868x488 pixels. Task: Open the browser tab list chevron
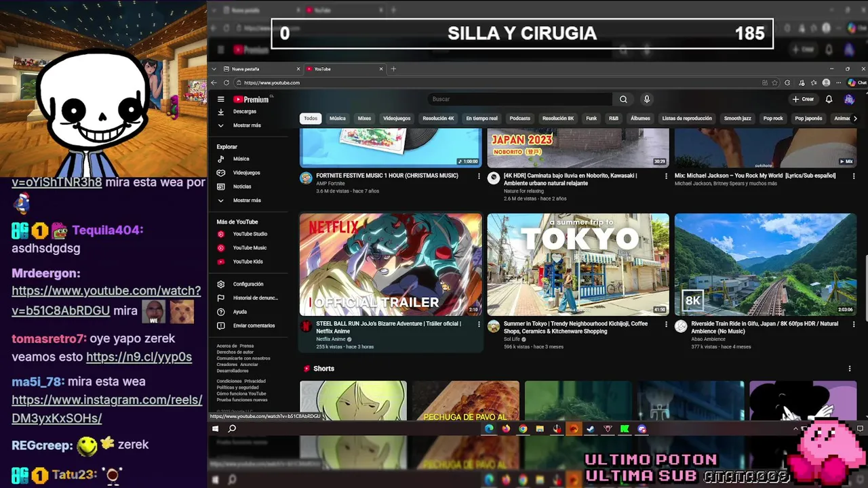pyautogui.click(x=214, y=68)
